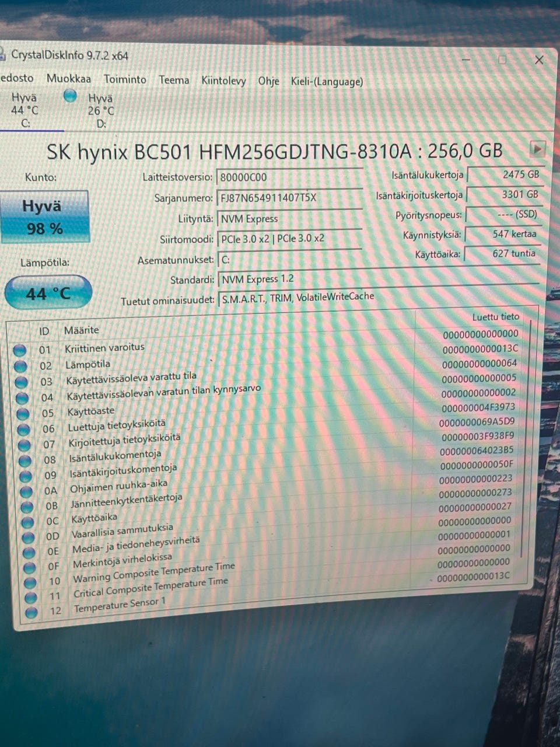The height and width of the screenshot is (747, 560).
Task: Open the Ohje menu
Action: pos(268,81)
